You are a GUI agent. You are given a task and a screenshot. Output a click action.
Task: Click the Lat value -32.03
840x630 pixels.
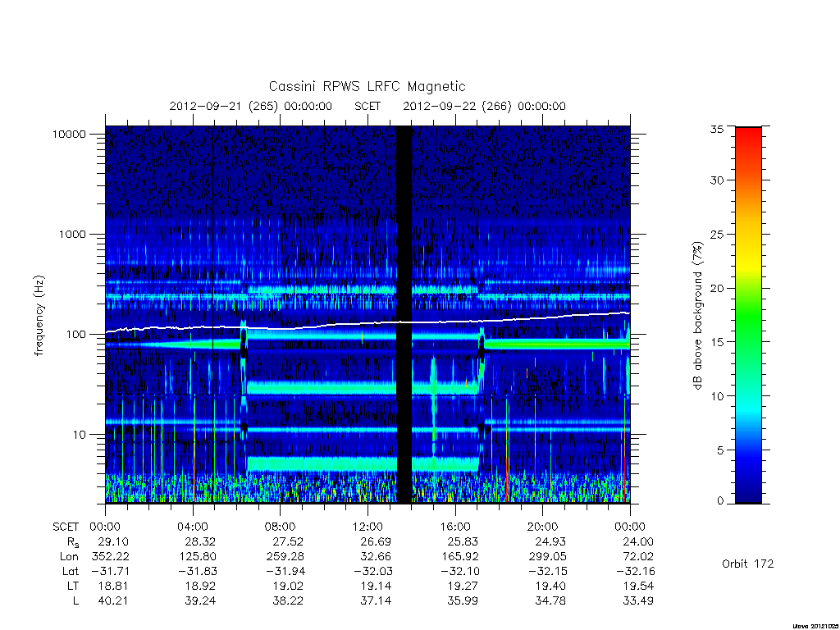point(372,571)
